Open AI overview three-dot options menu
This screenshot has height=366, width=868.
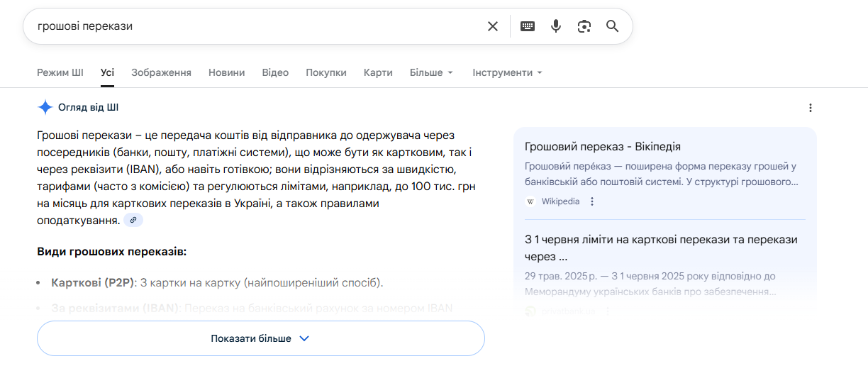811,108
